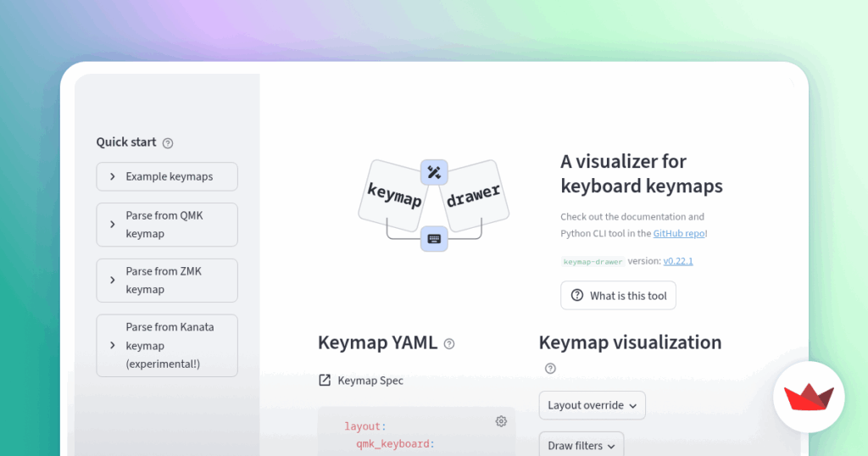Open the GitHub repo link
The width and height of the screenshot is (868, 456).
pyautogui.click(x=679, y=234)
